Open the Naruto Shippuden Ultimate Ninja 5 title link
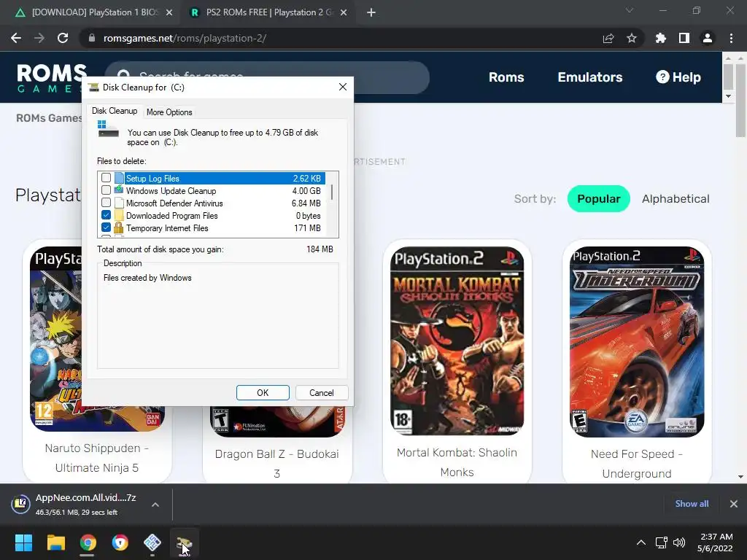747x560 pixels. 97,458
